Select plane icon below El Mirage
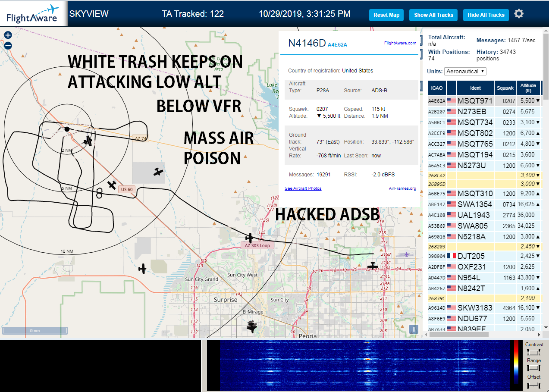The image size is (549, 392). pos(252,326)
